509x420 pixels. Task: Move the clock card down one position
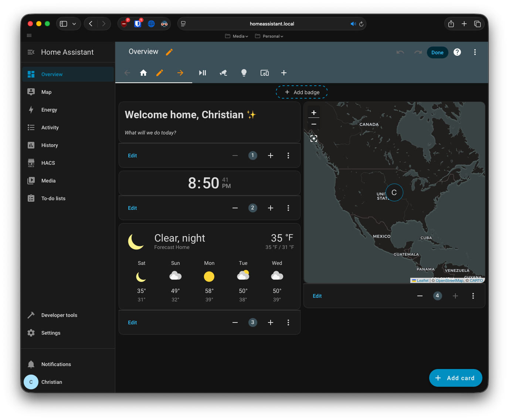point(271,208)
